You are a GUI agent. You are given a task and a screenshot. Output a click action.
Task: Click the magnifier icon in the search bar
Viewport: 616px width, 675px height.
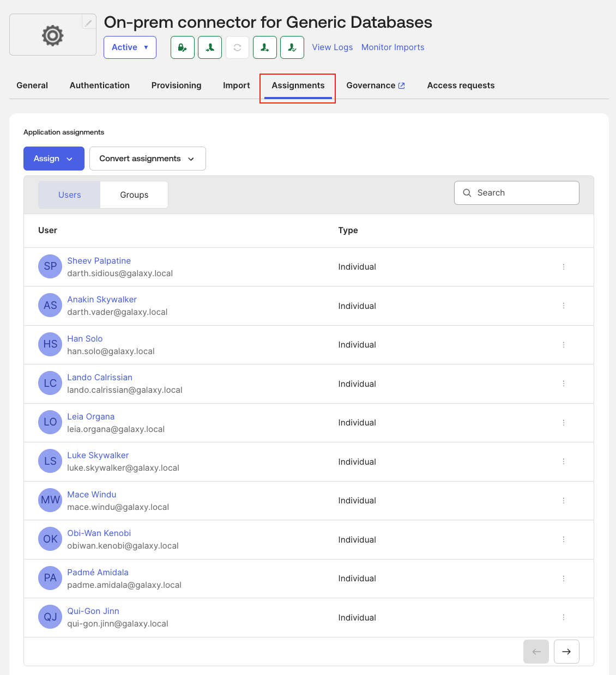(467, 192)
